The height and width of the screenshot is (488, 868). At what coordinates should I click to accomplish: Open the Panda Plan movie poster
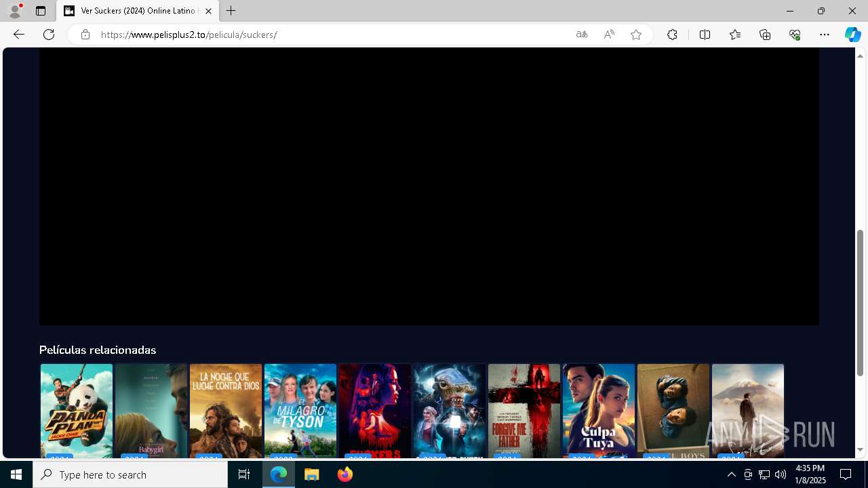tap(77, 411)
